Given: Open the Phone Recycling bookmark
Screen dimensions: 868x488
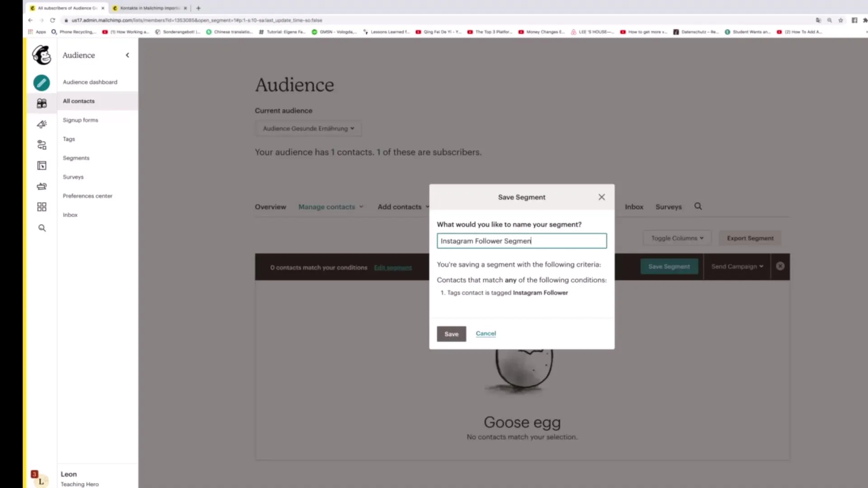Looking at the screenshot, I should pos(74,32).
